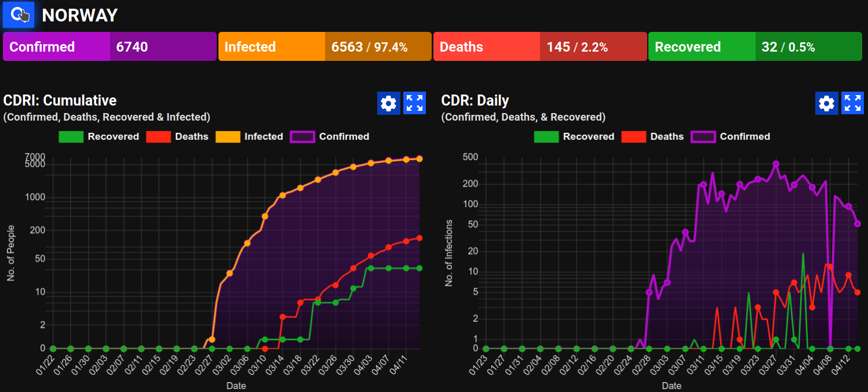Click green Recovered swatch in Cumulative legend

pos(71,137)
